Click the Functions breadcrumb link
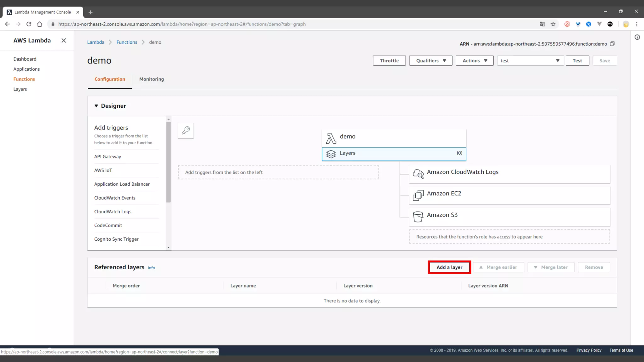This screenshot has width=644, height=362. click(x=127, y=42)
